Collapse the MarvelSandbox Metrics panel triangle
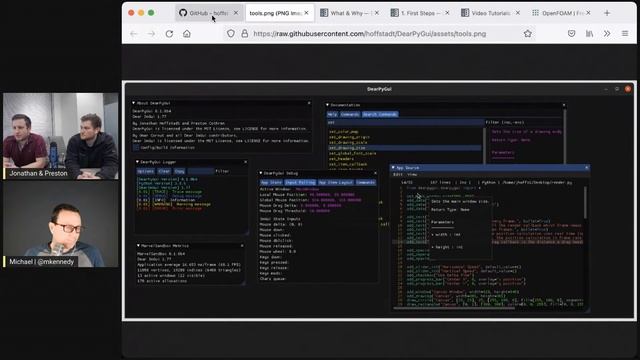 138,246
